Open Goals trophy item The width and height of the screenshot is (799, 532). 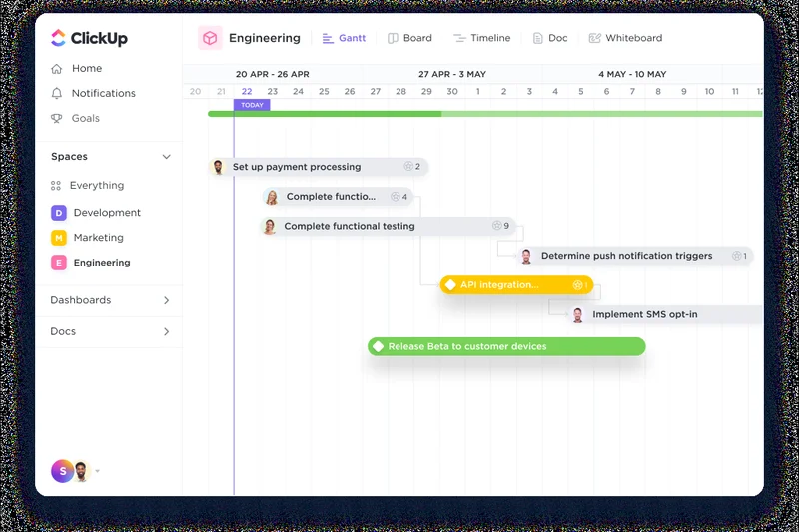click(x=57, y=118)
